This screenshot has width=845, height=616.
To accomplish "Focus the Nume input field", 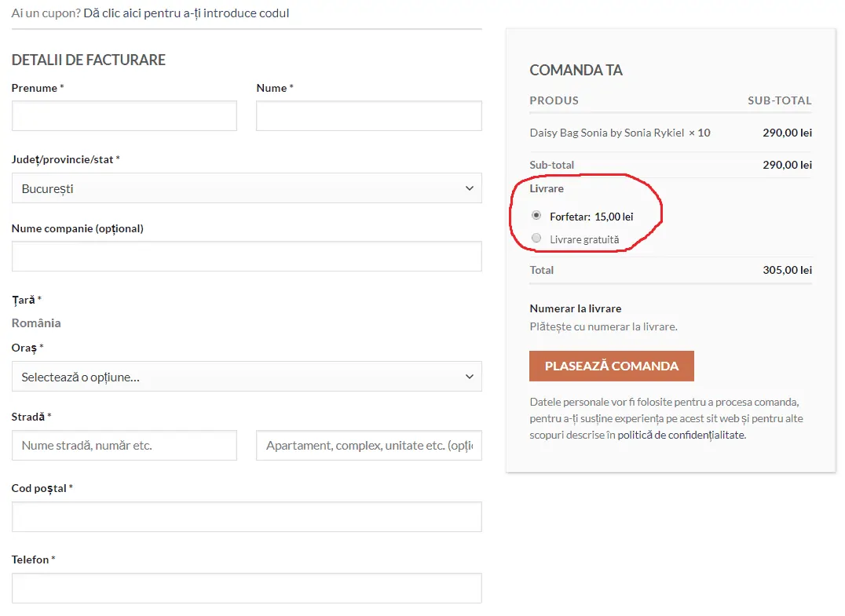I will click(x=369, y=116).
